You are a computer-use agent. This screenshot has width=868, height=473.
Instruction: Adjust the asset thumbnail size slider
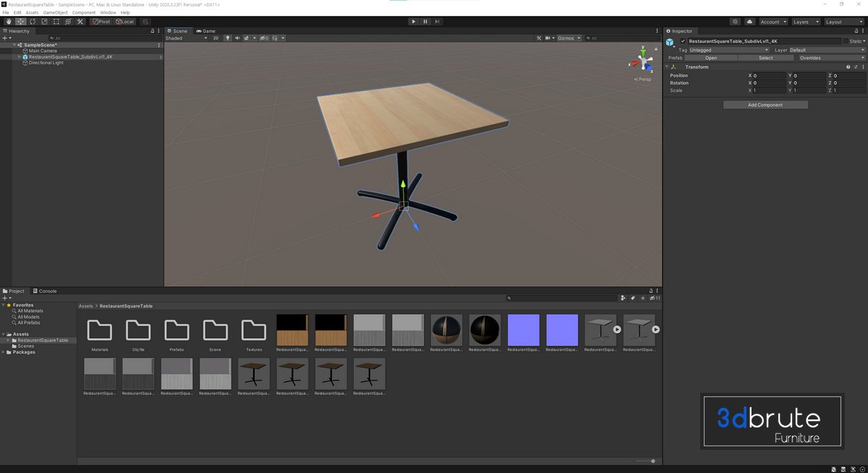click(x=652, y=461)
